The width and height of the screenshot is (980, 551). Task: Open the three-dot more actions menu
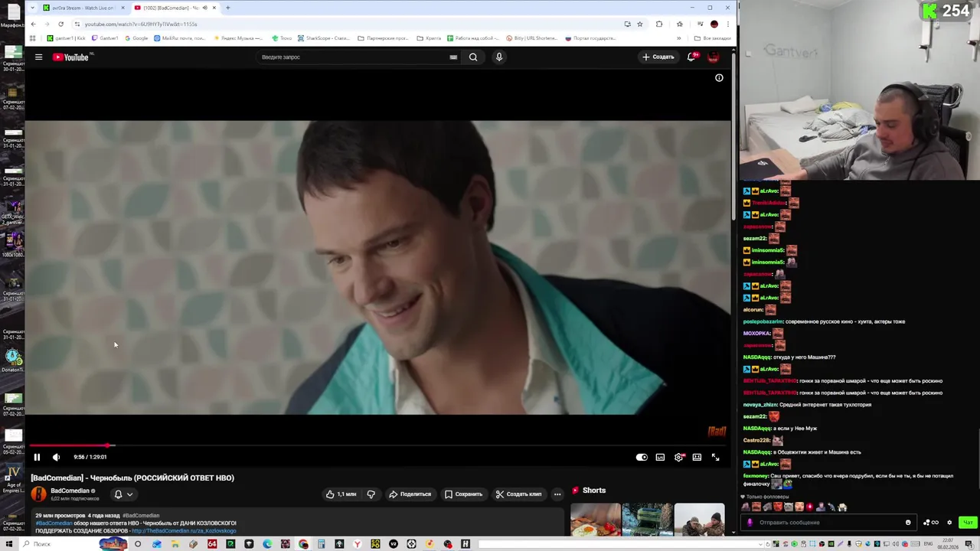tap(557, 494)
